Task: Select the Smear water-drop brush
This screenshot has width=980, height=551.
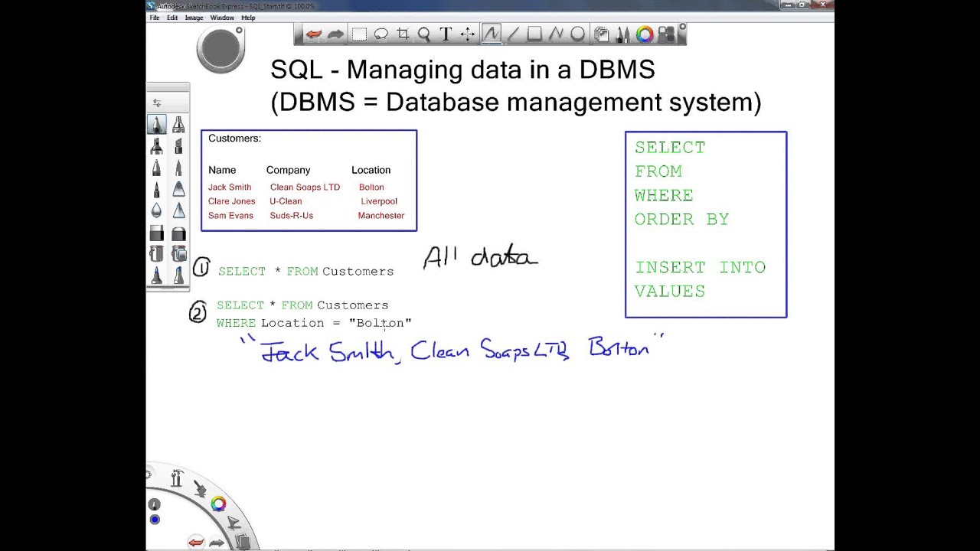Action: coord(156,210)
